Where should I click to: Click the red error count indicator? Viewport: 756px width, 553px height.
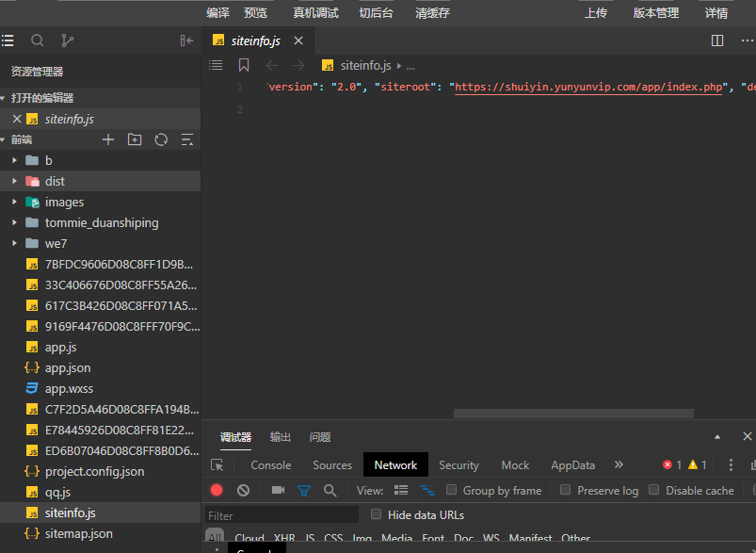(672, 464)
